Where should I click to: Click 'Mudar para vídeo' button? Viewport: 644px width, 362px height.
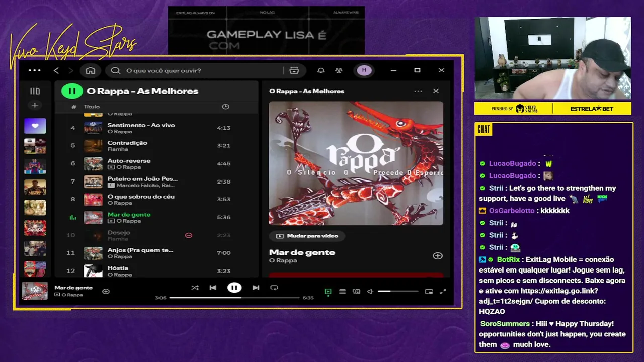coord(307,236)
